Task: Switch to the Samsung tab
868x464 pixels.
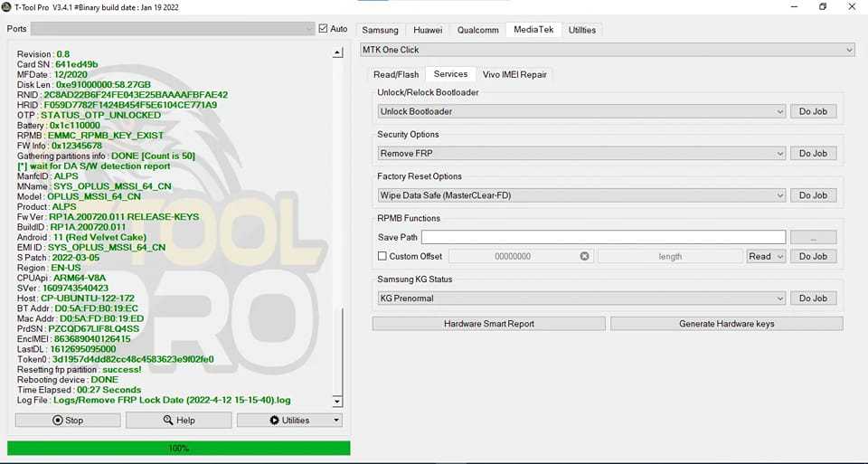Action: (x=381, y=30)
